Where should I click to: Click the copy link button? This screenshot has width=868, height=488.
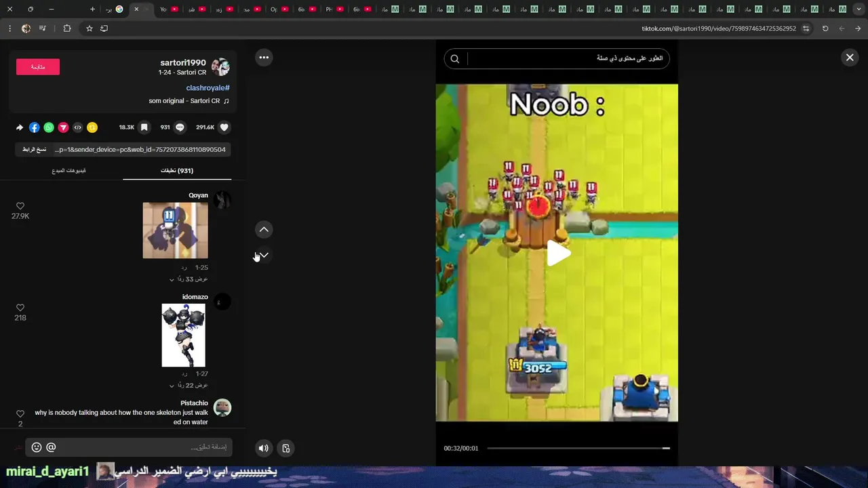(35, 149)
